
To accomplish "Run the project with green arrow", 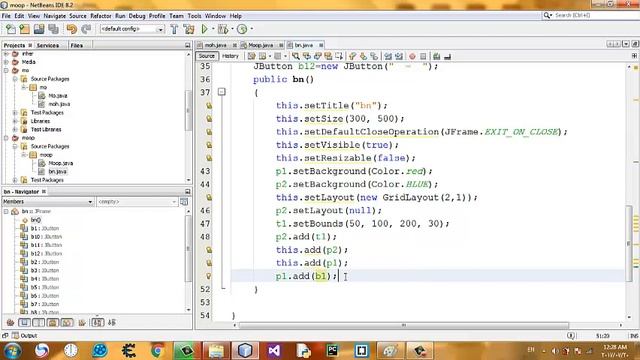I will 204,29.
